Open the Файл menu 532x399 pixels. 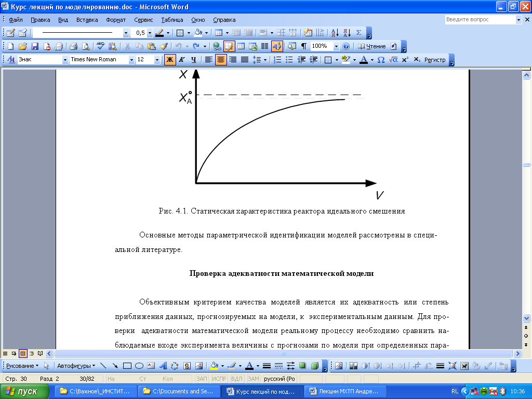[x=16, y=20]
